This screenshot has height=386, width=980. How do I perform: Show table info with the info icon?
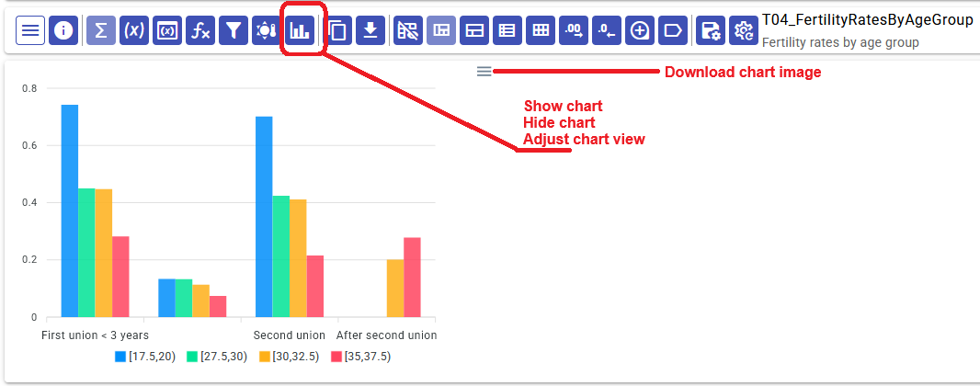pyautogui.click(x=63, y=30)
